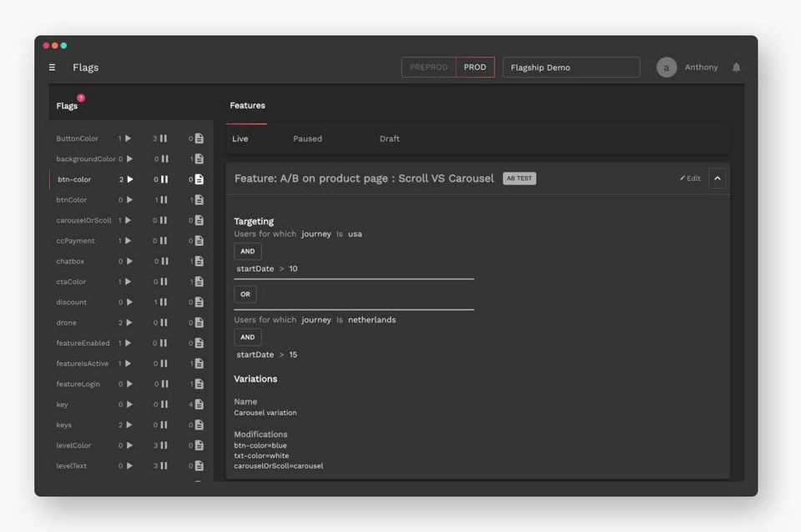Image resolution: width=801 pixels, height=532 pixels.
Task: Click the first AND operator under usa
Action: pos(248,251)
